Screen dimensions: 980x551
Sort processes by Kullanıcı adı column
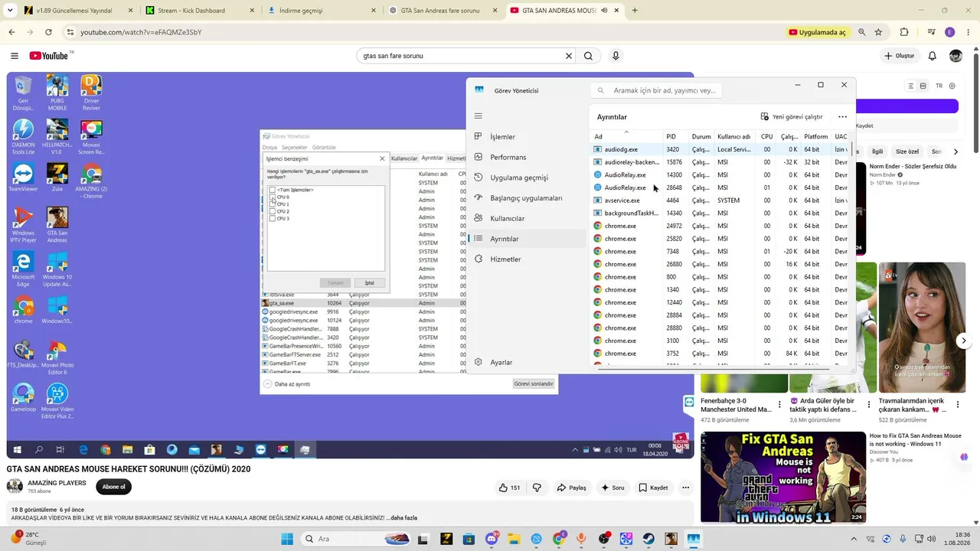click(733, 137)
